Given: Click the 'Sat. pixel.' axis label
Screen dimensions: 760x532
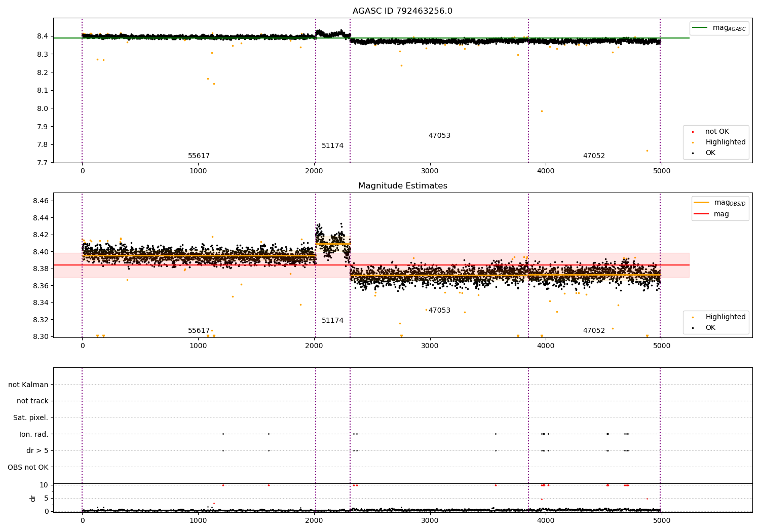Looking at the screenshot, I should tap(31, 418).
